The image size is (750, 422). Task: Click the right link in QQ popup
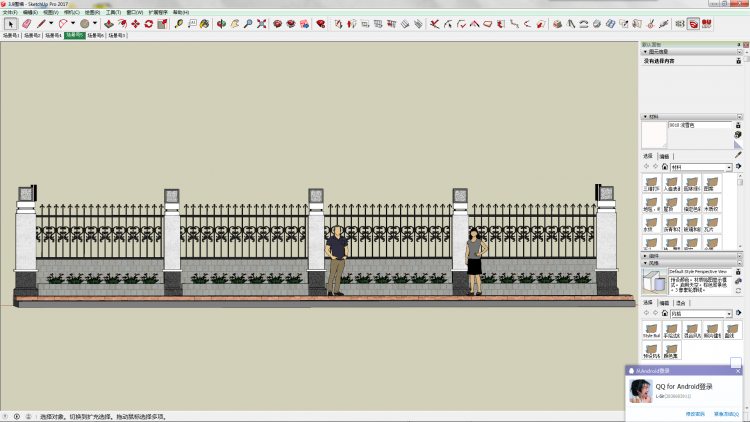click(726, 414)
